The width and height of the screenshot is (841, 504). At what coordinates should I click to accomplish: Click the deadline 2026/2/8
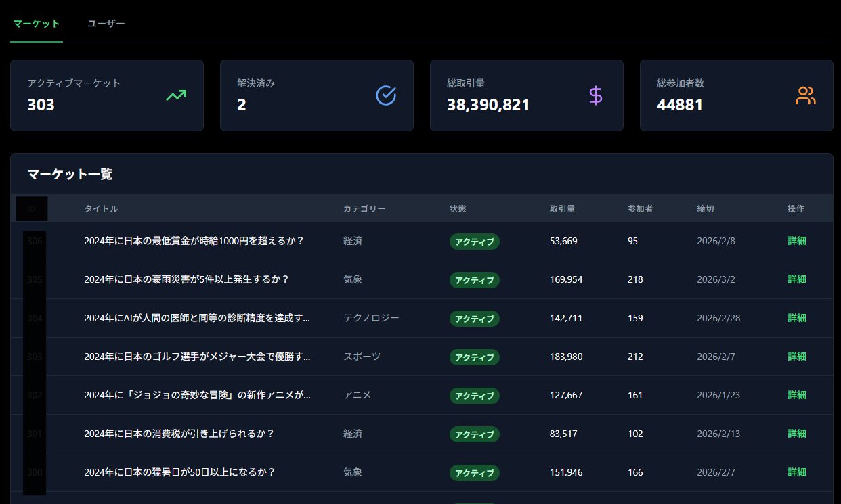tap(716, 241)
